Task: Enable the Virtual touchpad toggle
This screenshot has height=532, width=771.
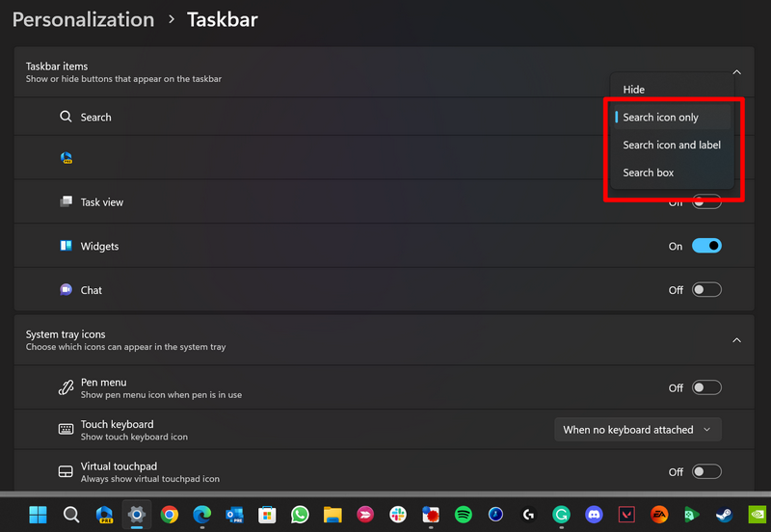Action: [706, 472]
